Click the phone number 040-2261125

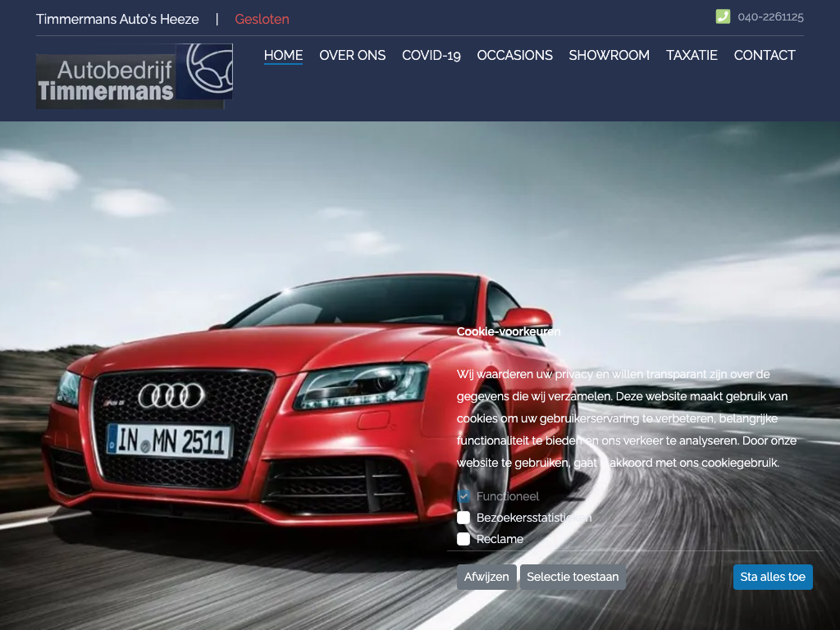770,16
